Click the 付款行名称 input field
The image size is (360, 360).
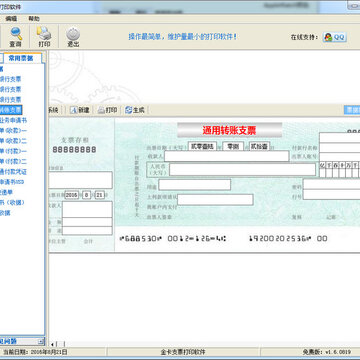pyautogui.click(x=340, y=148)
